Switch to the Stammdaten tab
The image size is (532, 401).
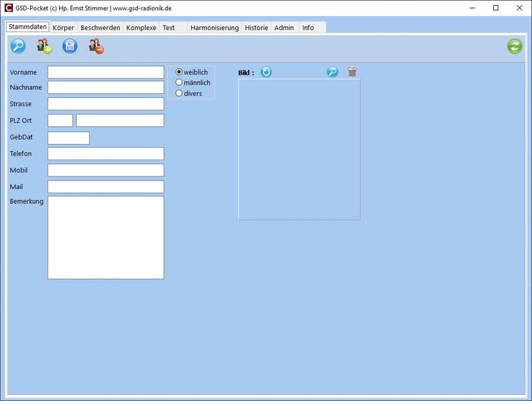point(28,27)
